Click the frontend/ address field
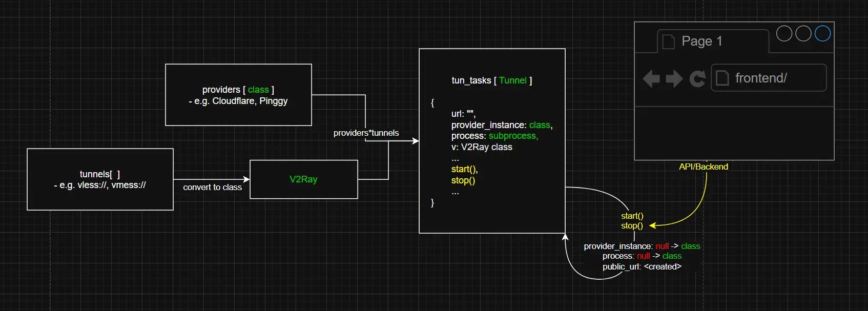 tap(769, 78)
